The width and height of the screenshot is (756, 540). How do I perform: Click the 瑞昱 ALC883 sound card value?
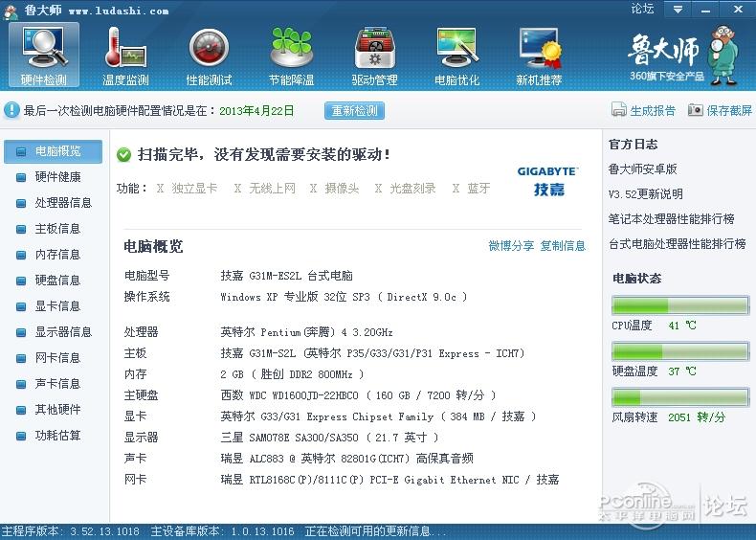pos(346,459)
